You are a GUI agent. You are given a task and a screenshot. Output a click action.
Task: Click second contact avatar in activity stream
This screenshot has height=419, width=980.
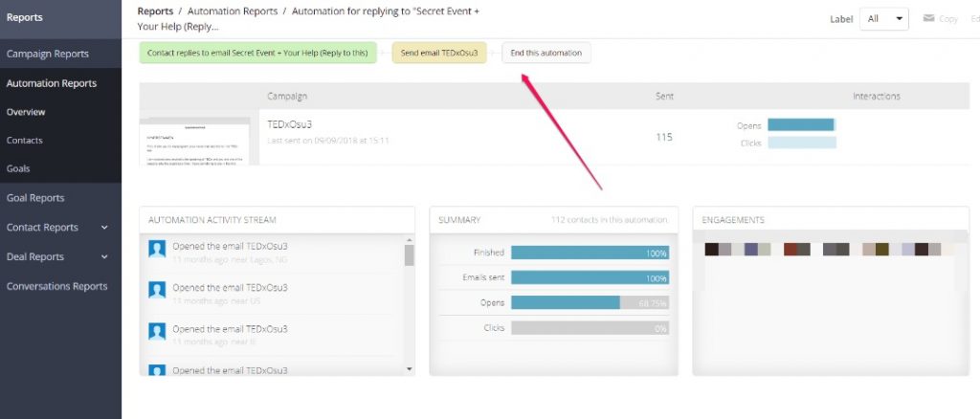(x=158, y=292)
